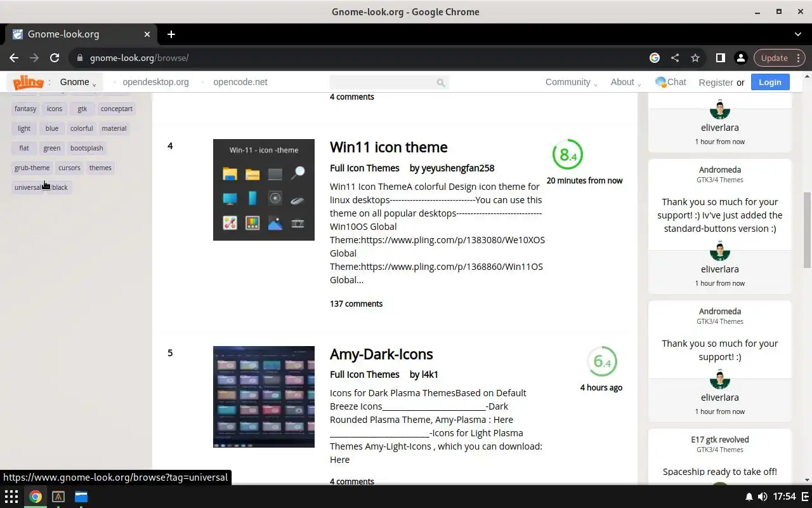Select the black tag
The image size is (812, 508).
point(60,187)
